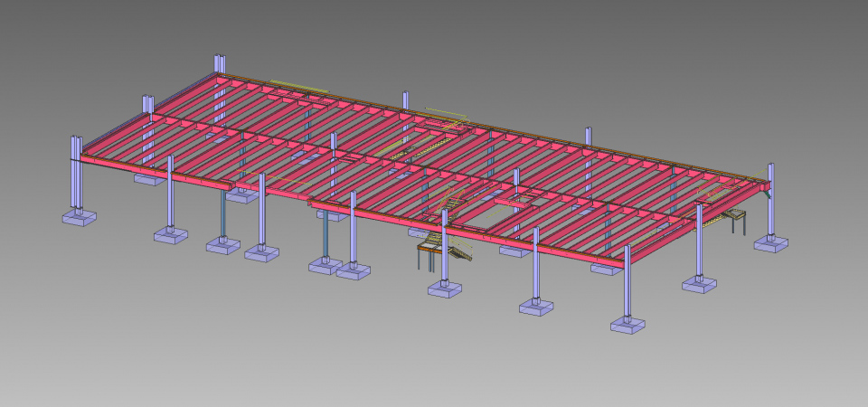Viewport: 868px width, 407px height.
Task: Select the rightmost concrete footing
Action: pyautogui.click(x=770, y=243)
